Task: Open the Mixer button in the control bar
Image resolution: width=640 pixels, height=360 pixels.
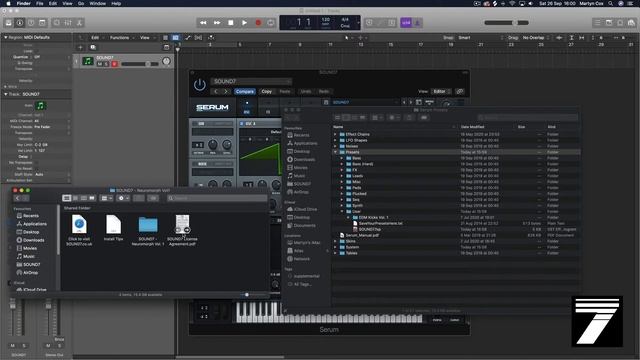Action: 68,23
